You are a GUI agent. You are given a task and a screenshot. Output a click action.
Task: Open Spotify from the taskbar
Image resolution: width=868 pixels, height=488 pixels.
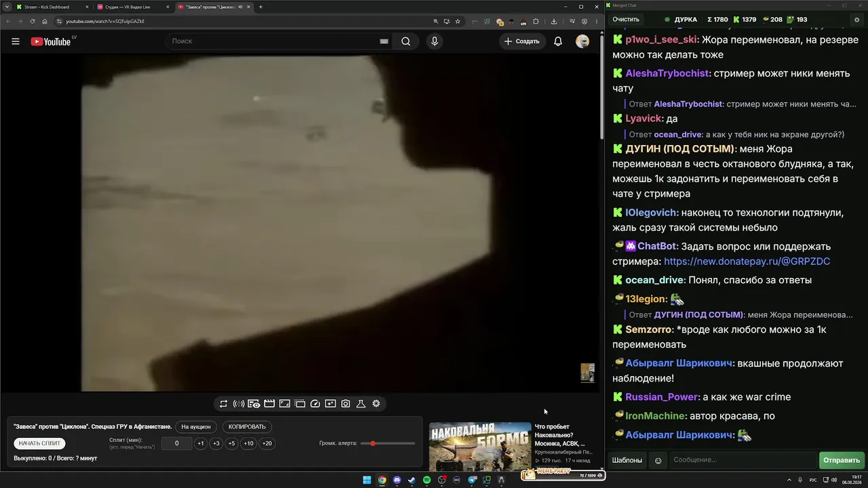pos(427,480)
